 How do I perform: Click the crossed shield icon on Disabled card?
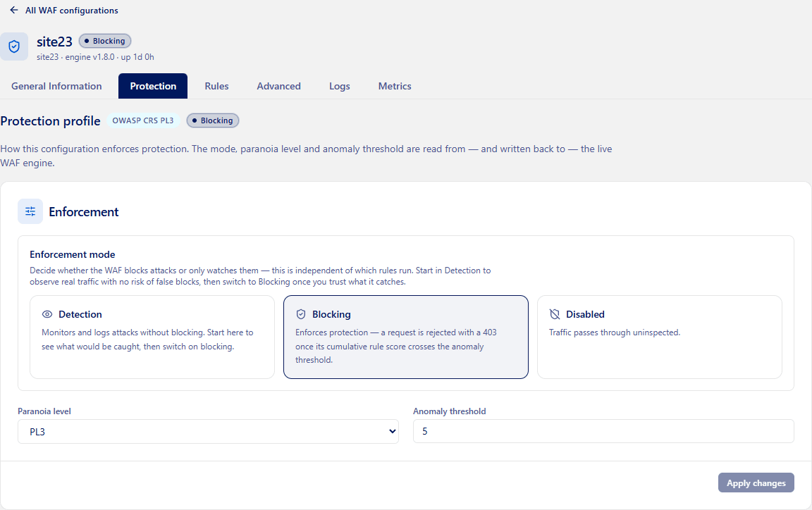tap(555, 314)
